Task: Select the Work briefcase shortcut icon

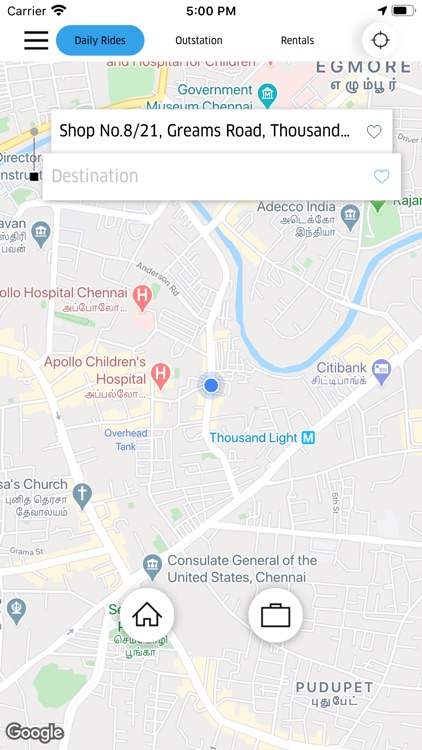Action: [x=276, y=615]
